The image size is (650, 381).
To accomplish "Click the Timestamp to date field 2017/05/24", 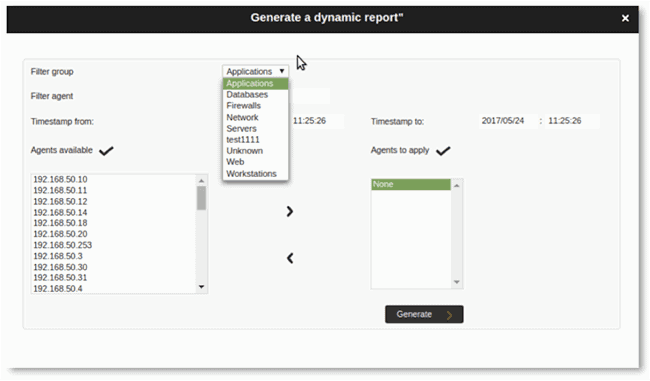I will coord(508,121).
